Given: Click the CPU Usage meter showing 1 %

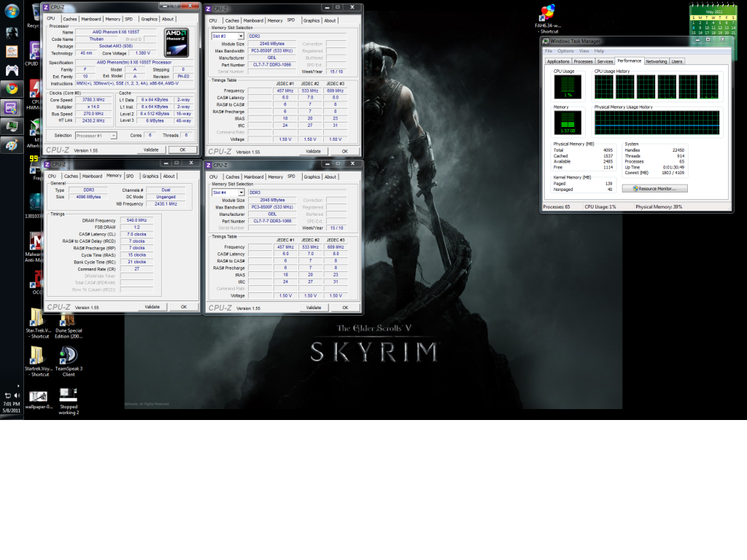Looking at the screenshot, I should coord(568,87).
